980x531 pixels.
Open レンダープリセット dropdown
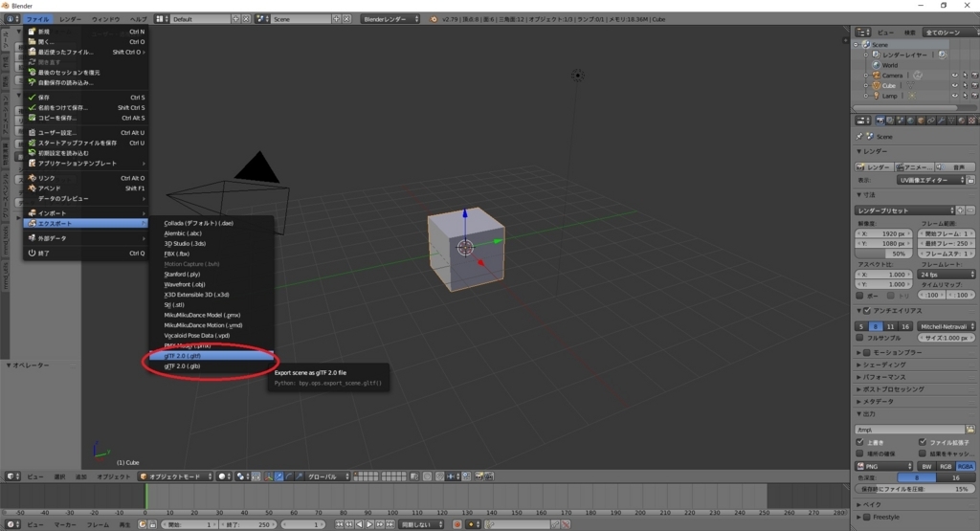coord(905,210)
